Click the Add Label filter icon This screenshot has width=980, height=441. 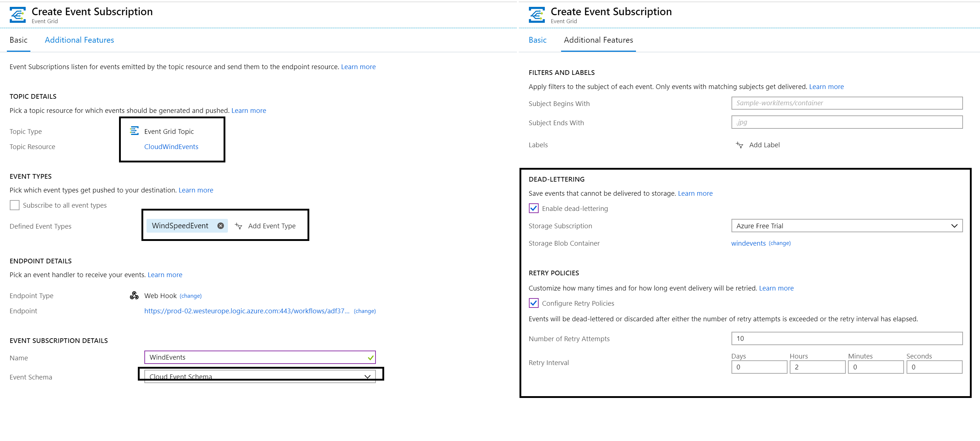tap(739, 145)
